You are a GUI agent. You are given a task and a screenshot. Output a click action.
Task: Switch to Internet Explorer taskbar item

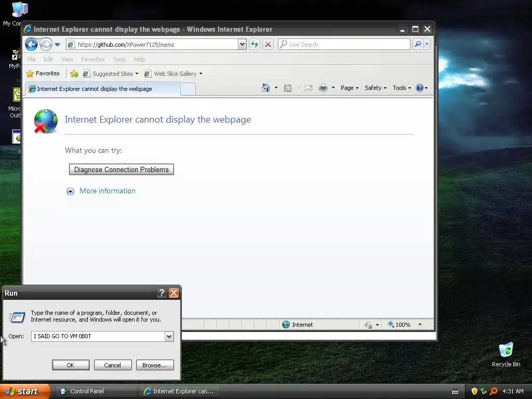pos(180,391)
